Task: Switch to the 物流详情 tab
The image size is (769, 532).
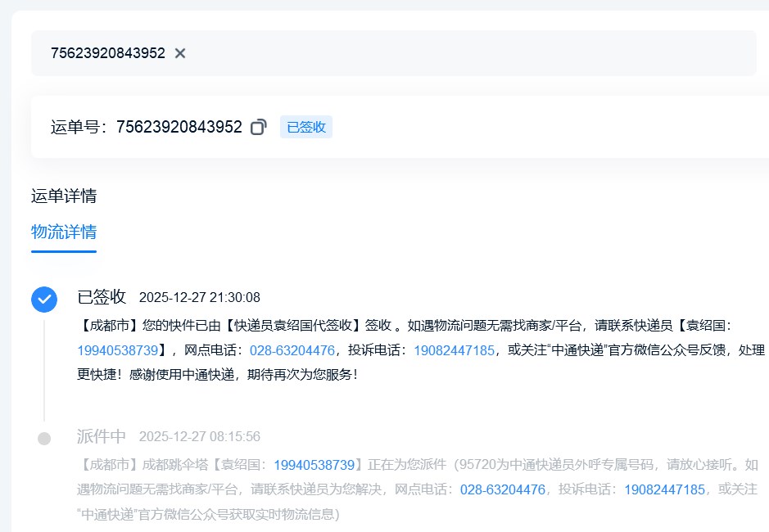Action: 64,232
